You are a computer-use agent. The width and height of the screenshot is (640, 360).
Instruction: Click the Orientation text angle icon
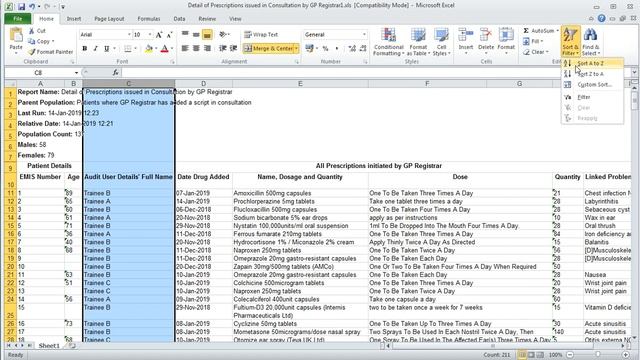222,35
